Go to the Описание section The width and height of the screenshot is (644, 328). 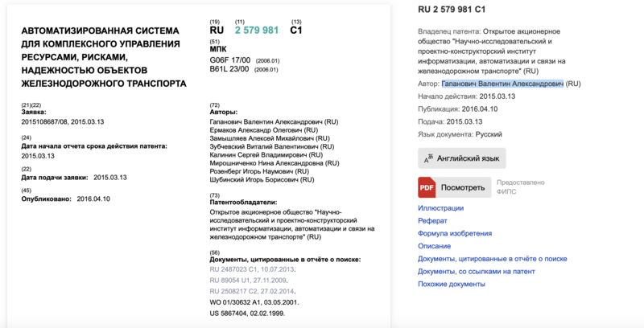(x=435, y=246)
